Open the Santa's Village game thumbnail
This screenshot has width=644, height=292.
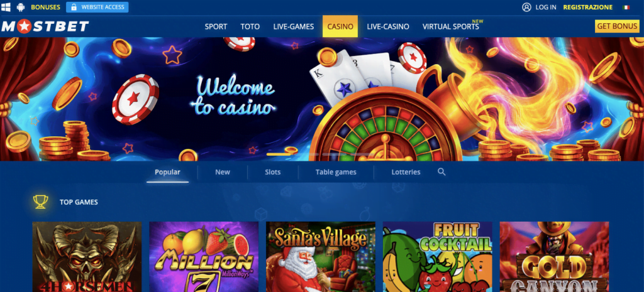tap(321, 257)
